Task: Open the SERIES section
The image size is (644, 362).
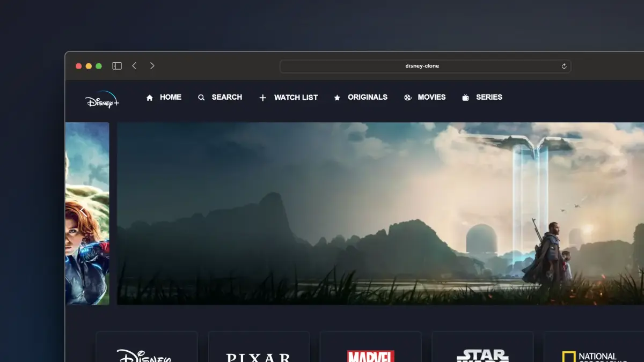Action: (489, 97)
